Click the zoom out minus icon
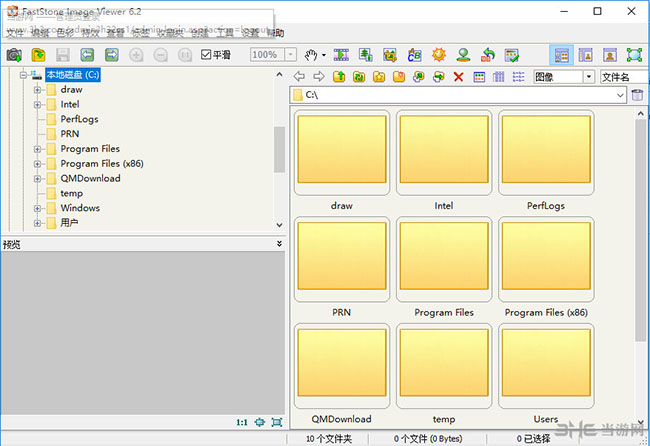The image size is (650, 446). tap(160, 55)
